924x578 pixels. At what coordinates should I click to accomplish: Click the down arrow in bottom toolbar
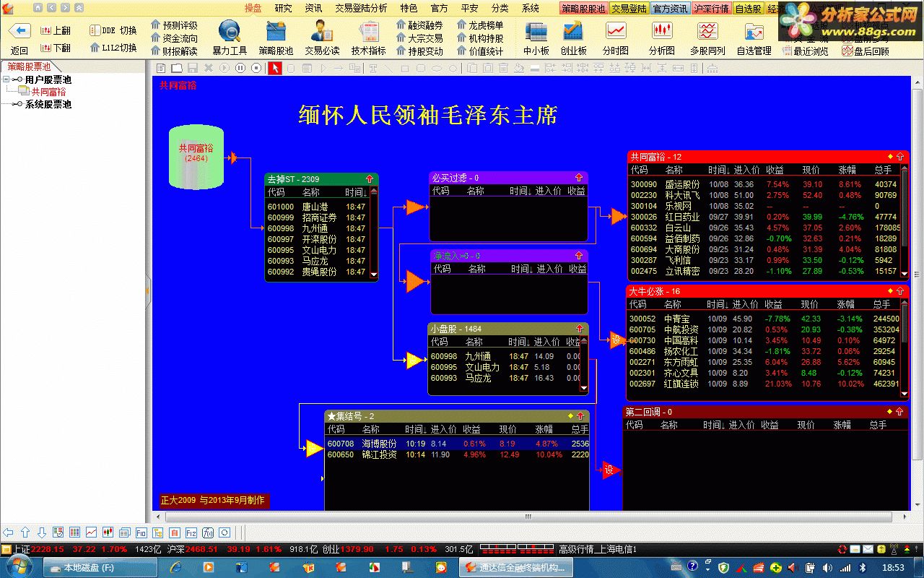pos(42,532)
